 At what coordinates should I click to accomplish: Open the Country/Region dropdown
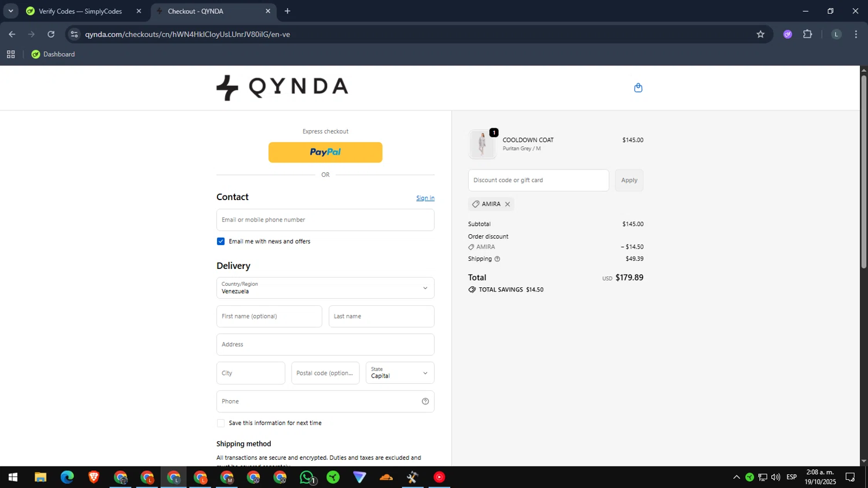point(325,288)
